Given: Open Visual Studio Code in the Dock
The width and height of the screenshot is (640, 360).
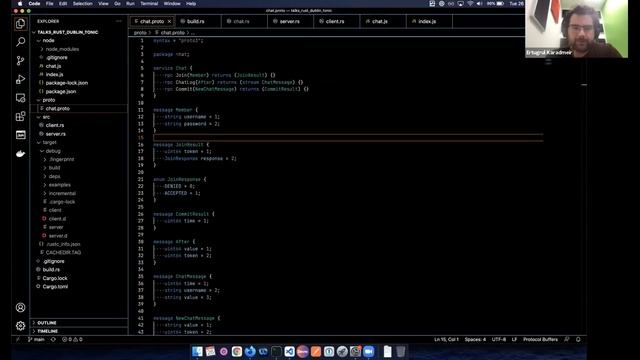Looking at the screenshot, I should (x=289, y=351).
